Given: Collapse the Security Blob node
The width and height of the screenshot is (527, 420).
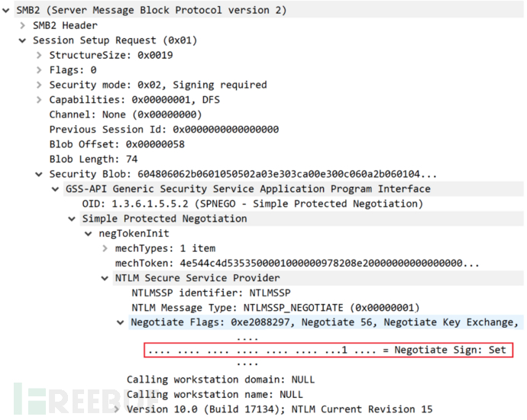Looking at the screenshot, I should pyautogui.click(x=39, y=174).
